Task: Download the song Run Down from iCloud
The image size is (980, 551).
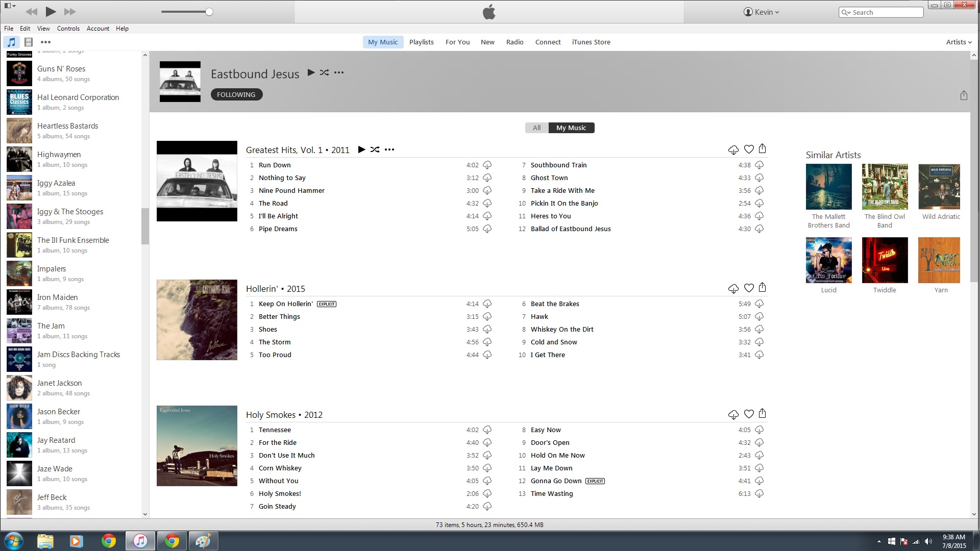Action: coord(487,165)
